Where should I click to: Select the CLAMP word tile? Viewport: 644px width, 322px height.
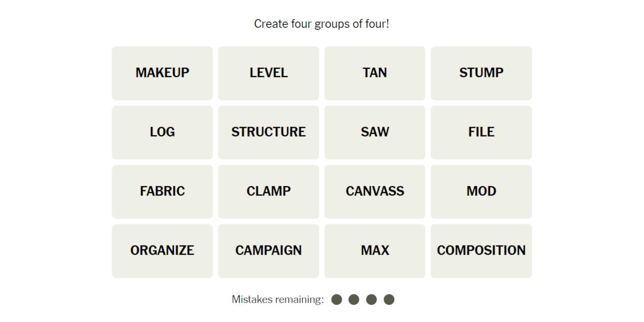(269, 192)
